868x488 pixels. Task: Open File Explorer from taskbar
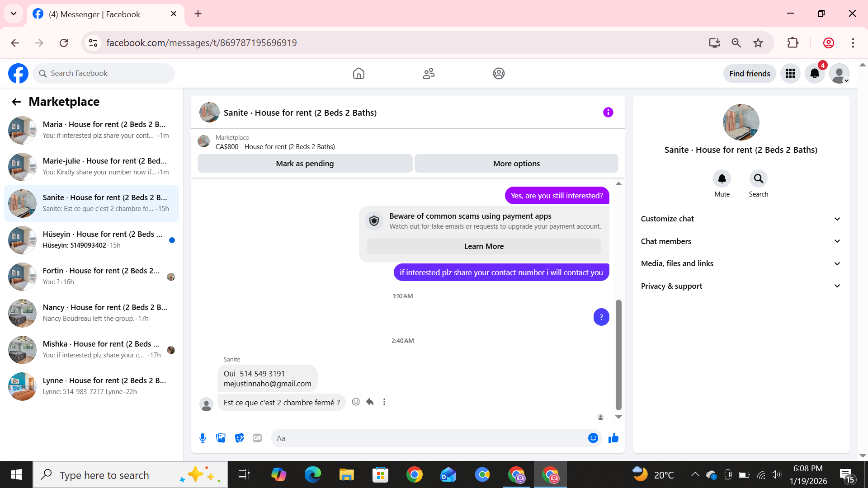346,475
